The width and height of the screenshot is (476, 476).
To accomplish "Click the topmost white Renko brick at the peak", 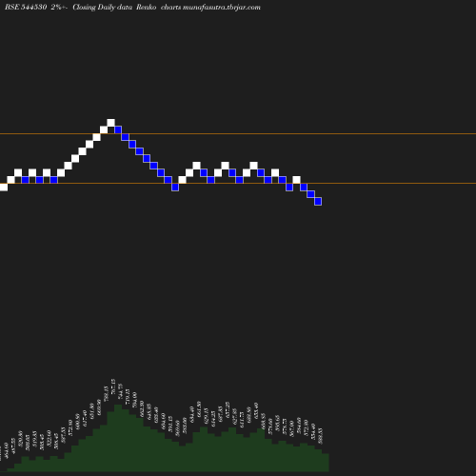I will (x=110, y=123).
